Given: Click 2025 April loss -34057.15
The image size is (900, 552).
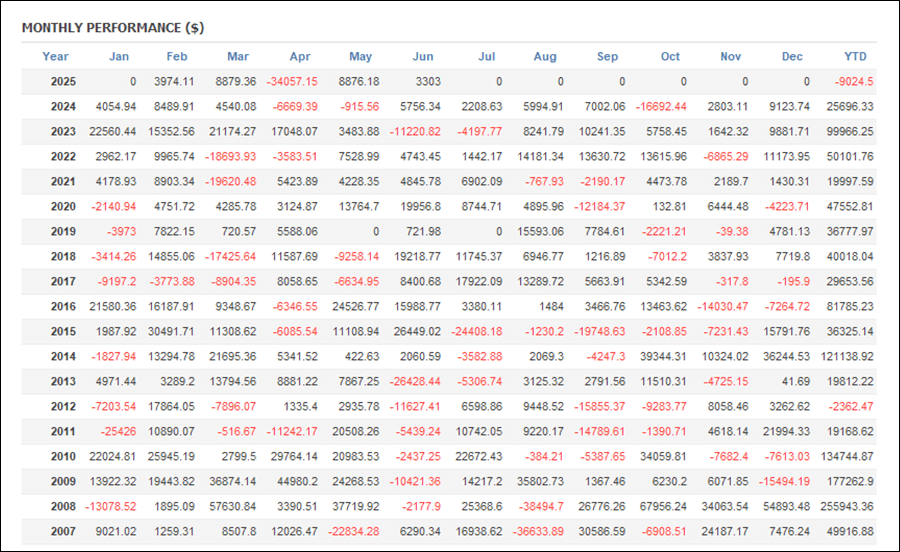Looking at the screenshot, I should pos(292,81).
